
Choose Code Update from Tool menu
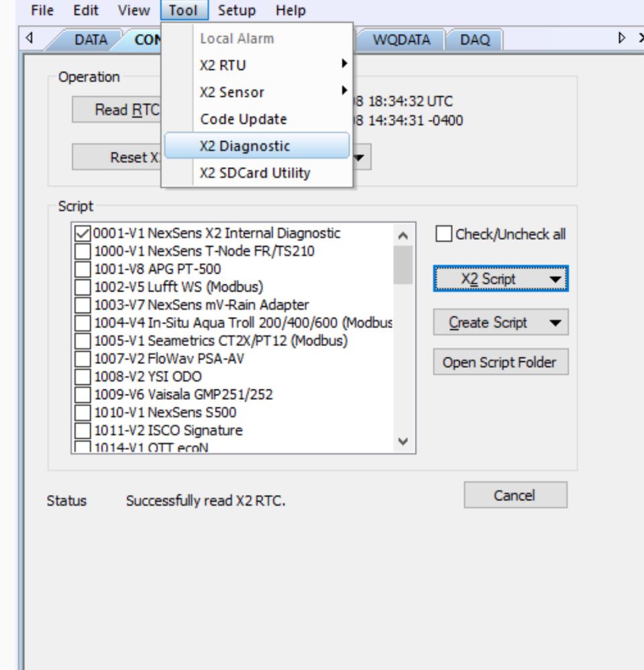click(257, 119)
